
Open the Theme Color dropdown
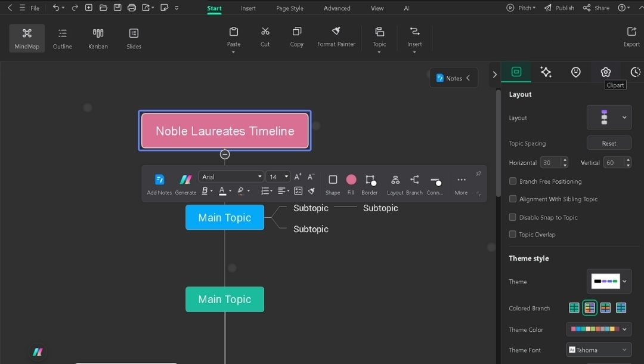click(599, 329)
